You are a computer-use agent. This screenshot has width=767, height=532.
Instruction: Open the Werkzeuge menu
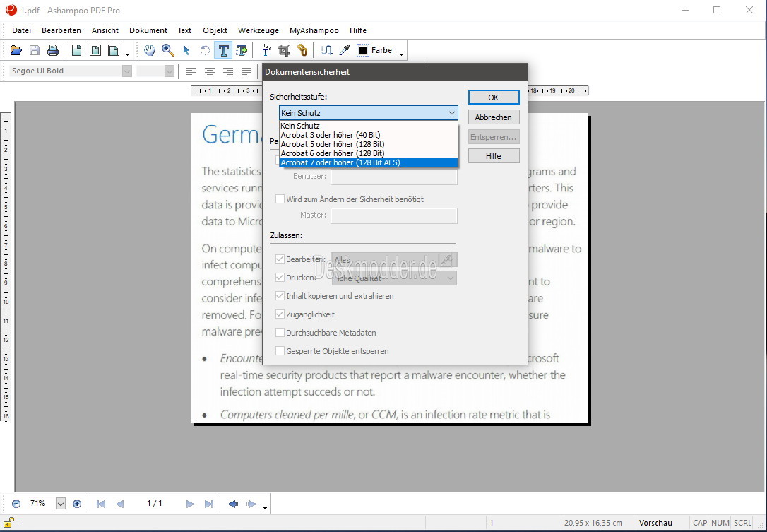(x=258, y=30)
